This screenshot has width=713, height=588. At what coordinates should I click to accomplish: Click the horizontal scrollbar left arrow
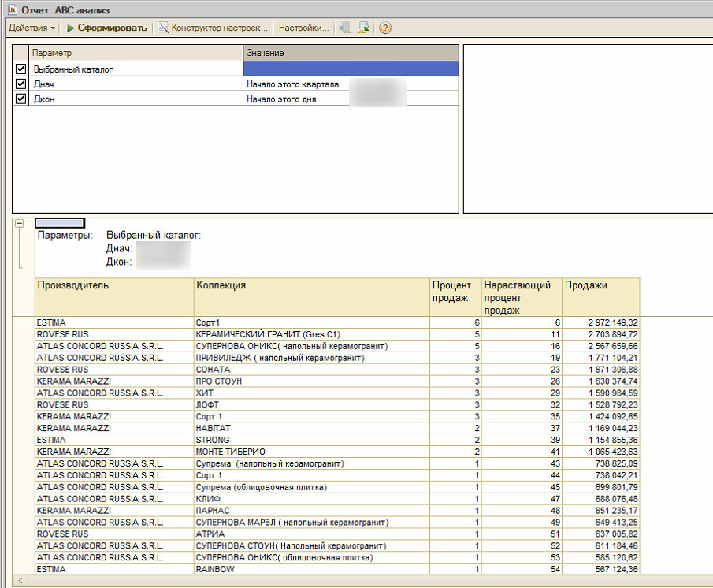(x=19, y=581)
